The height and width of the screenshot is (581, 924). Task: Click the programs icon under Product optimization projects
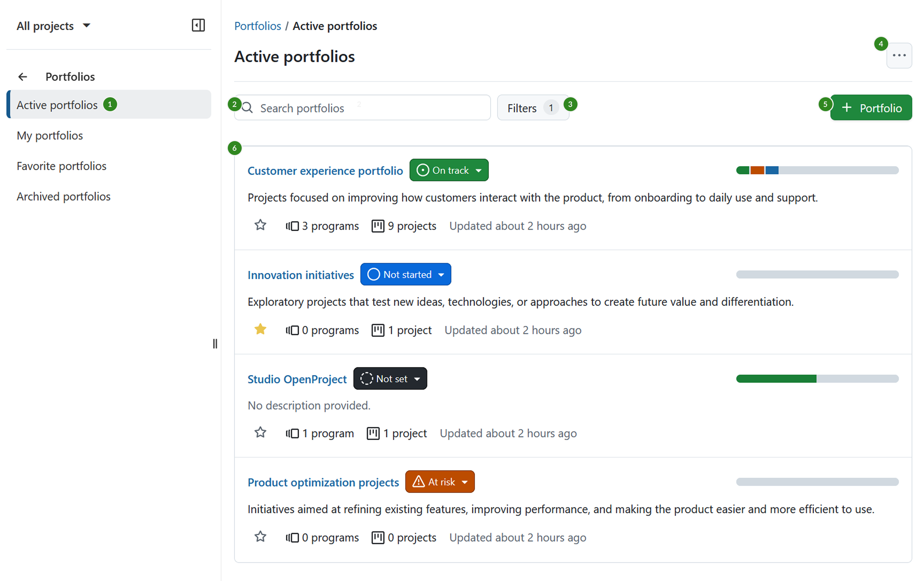click(292, 537)
